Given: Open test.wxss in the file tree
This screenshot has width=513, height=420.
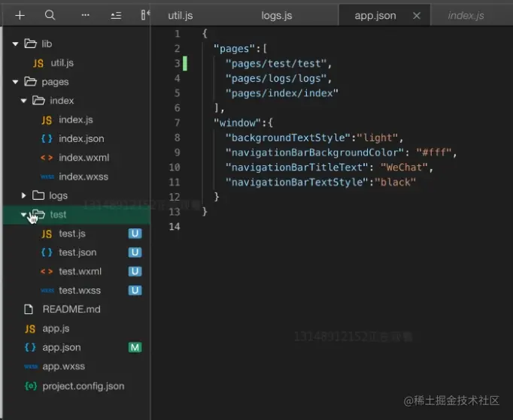Looking at the screenshot, I should pos(80,290).
